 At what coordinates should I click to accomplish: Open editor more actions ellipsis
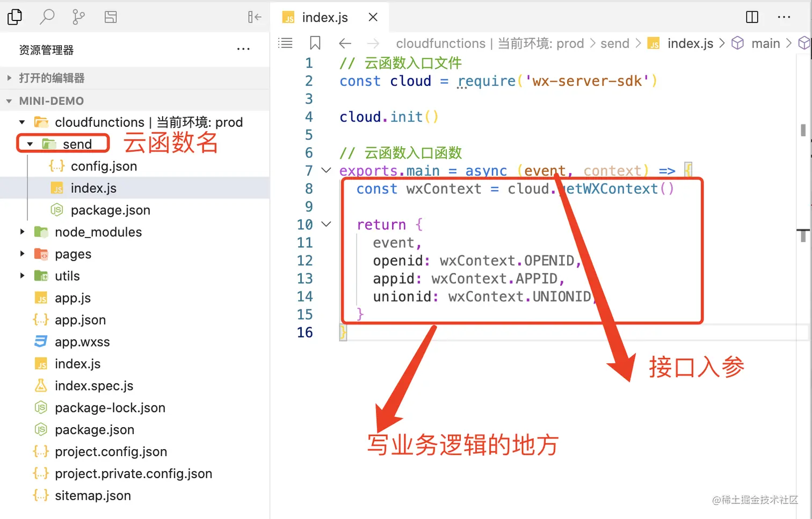tap(784, 17)
